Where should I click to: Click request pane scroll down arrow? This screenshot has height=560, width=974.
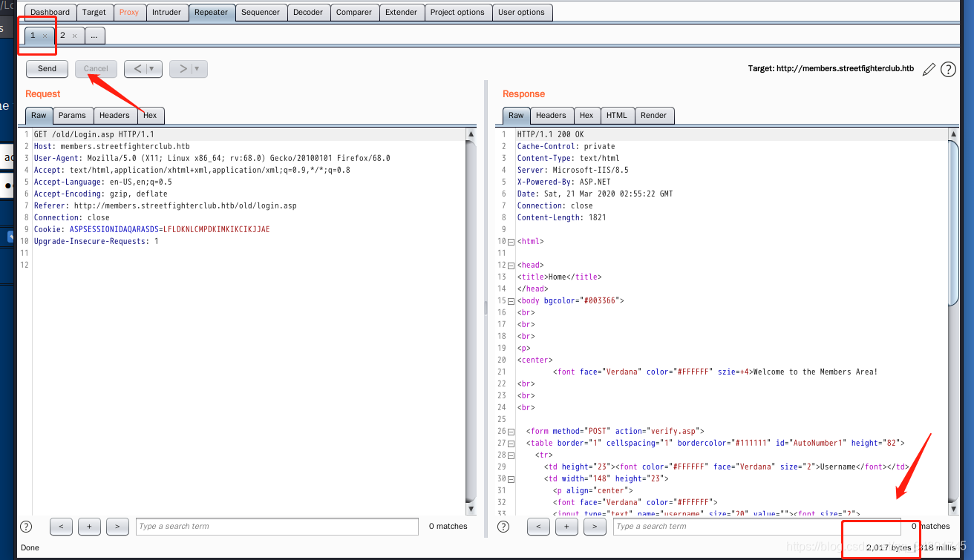point(471,510)
